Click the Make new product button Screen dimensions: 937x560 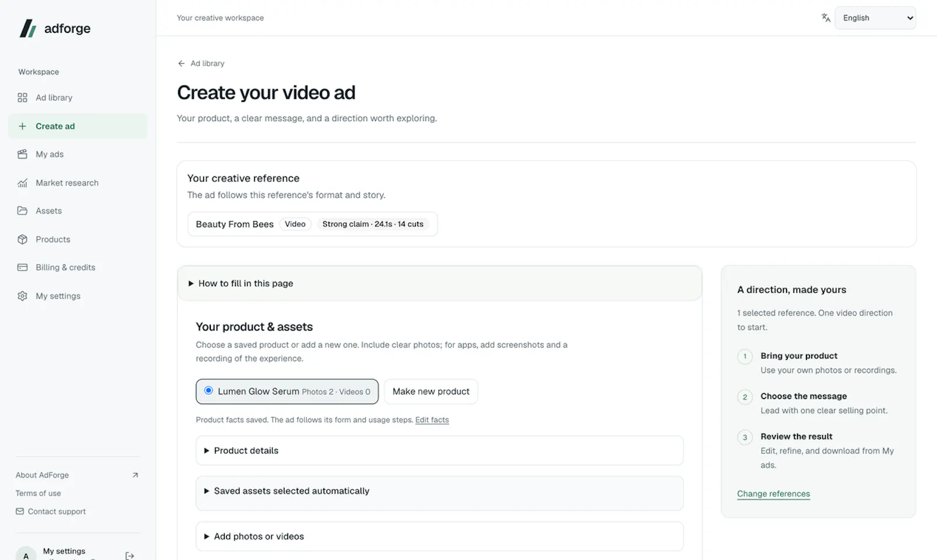click(x=431, y=391)
